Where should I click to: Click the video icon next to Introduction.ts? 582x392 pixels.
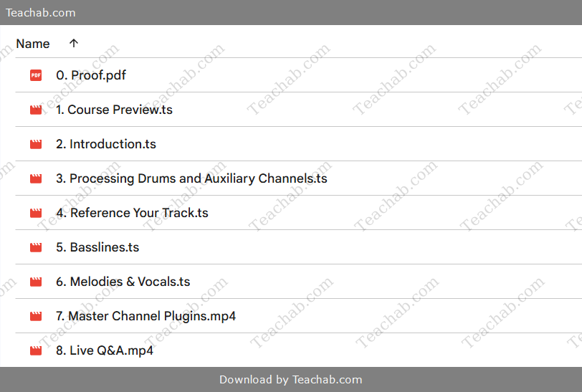click(x=36, y=144)
